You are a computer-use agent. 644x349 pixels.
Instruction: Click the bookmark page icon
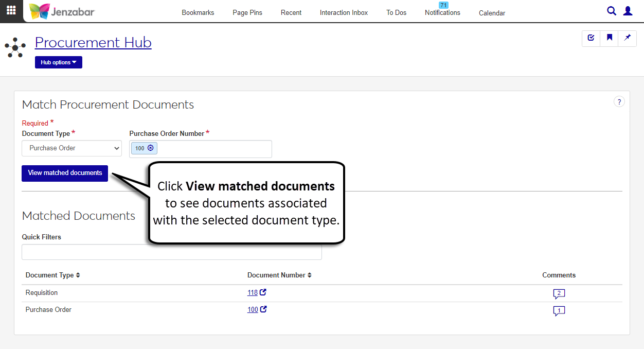click(609, 38)
